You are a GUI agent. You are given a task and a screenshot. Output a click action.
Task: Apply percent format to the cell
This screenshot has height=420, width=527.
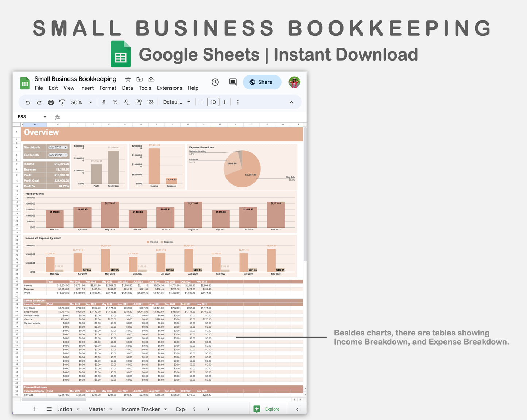(x=115, y=102)
